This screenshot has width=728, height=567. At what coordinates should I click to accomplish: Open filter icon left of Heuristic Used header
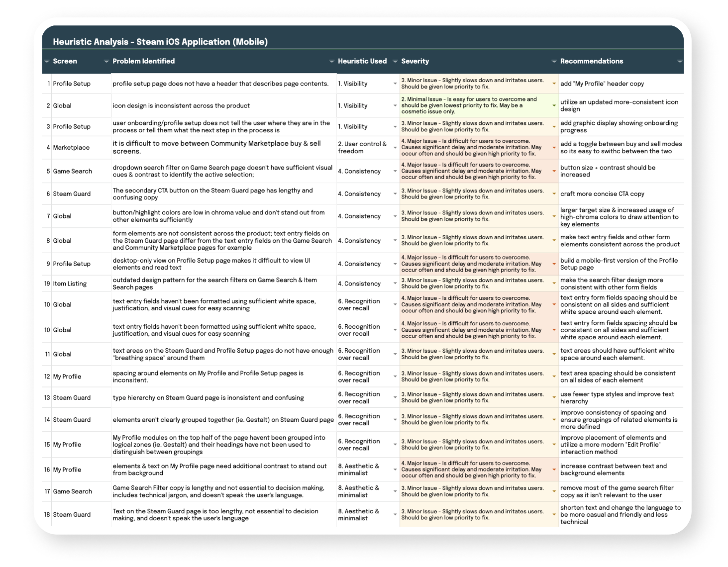click(x=332, y=61)
